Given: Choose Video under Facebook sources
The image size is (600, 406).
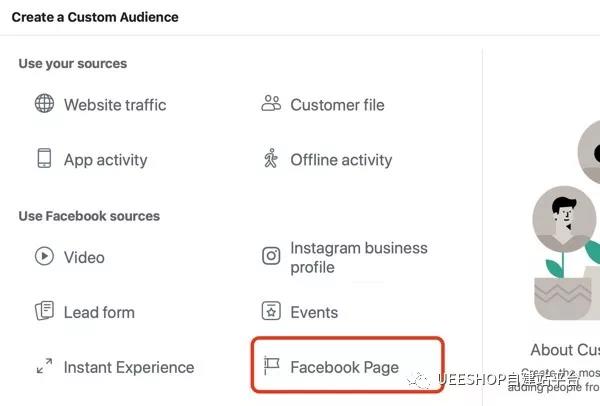Looking at the screenshot, I should (84, 257).
